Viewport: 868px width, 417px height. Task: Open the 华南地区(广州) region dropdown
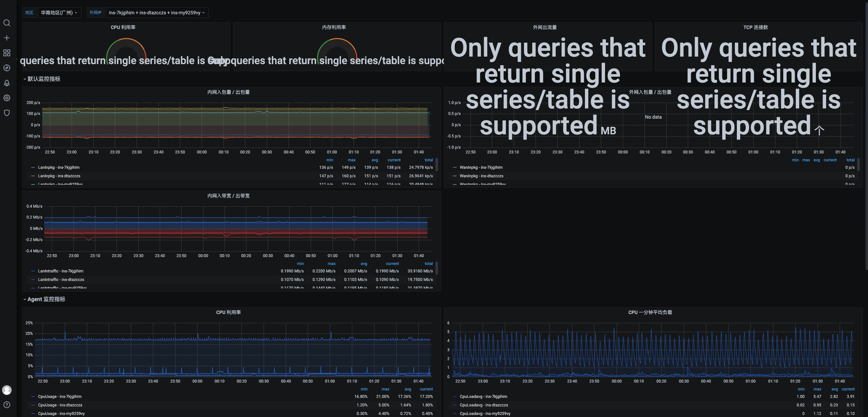tap(59, 13)
